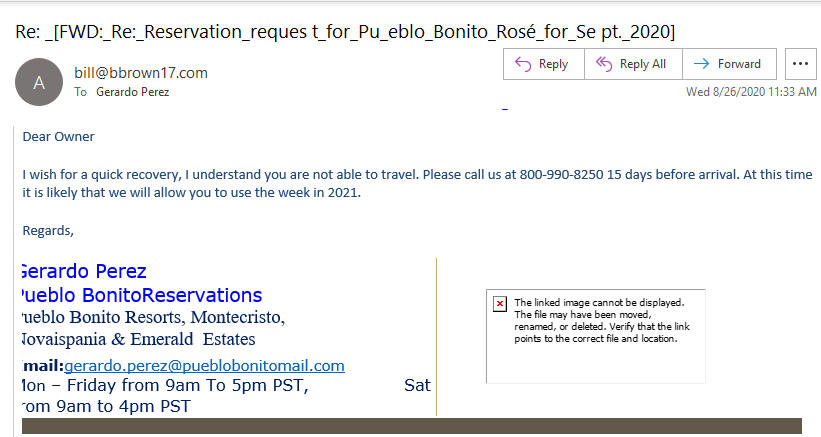Select sender address bill@bbrown17.com
The width and height of the screenshot is (821, 437).
click(141, 73)
